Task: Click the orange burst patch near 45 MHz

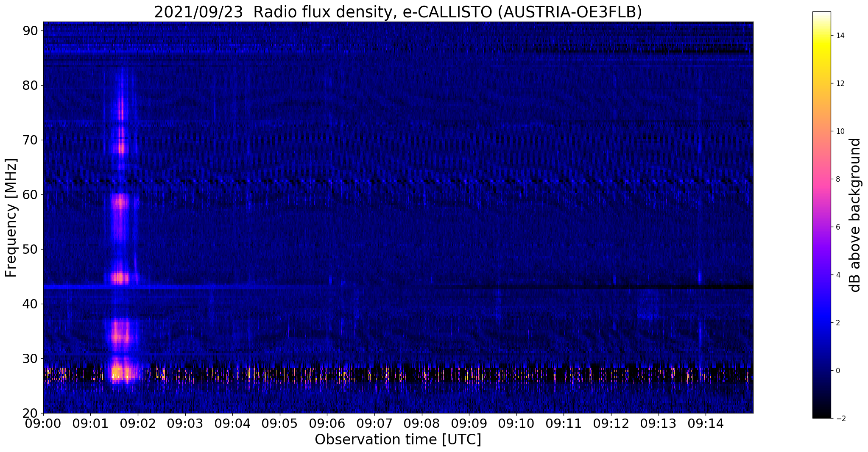Action: click(120, 278)
